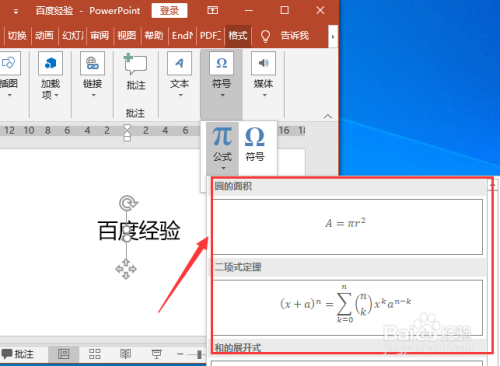Click the Tell Me lightbulb icon
Screen dimensions: 500x366
265,36
